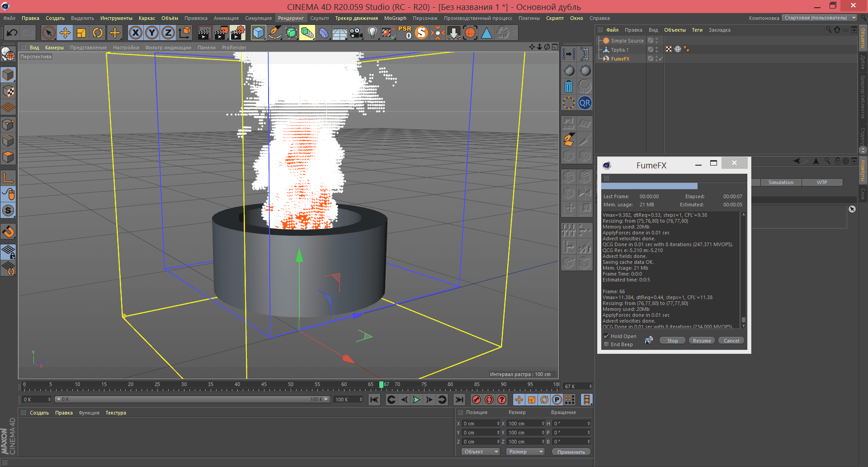The height and width of the screenshot is (467, 868).
Task: Switch the coordinate system icon
Action: pos(185,33)
